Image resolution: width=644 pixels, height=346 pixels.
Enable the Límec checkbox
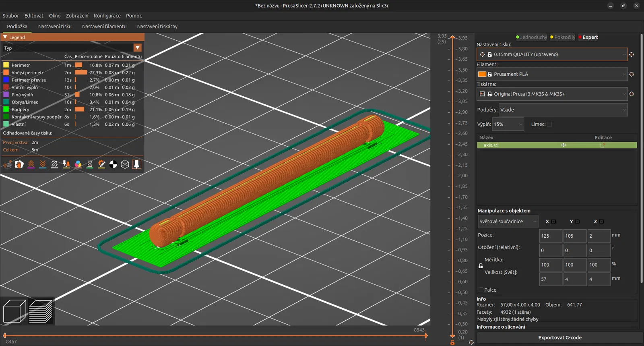click(x=549, y=124)
